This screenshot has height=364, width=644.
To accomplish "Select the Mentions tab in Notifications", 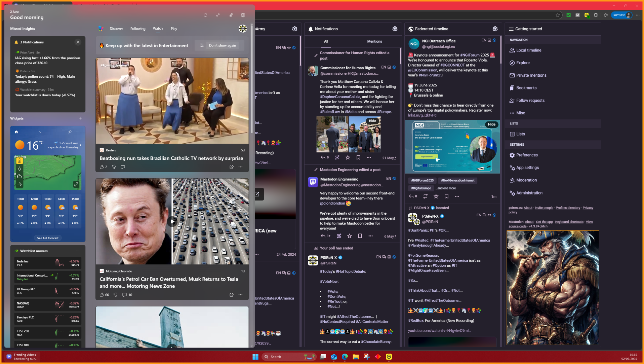I will 374,41.
